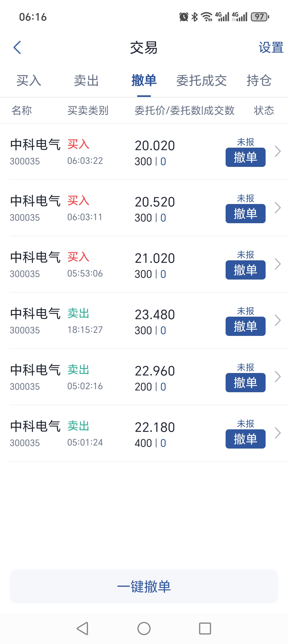Image resolution: width=288 pixels, height=644 pixels.
Task: Tap the Bluetooth status icon
Action: pyautogui.click(x=195, y=17)
